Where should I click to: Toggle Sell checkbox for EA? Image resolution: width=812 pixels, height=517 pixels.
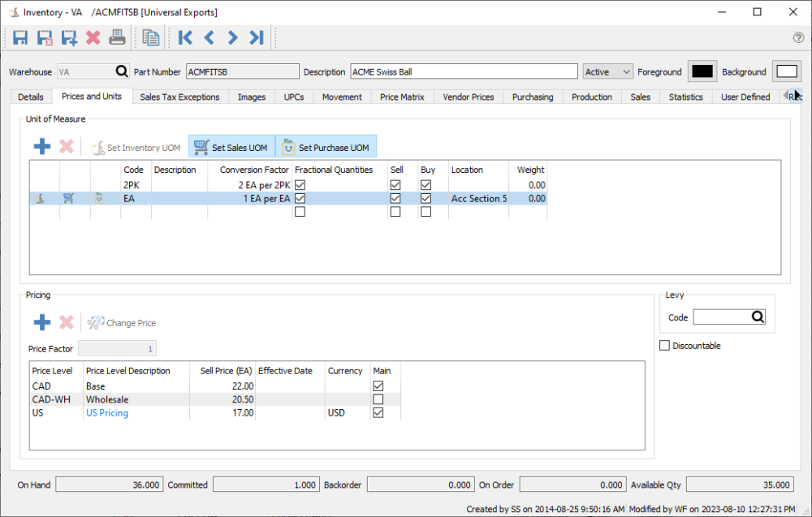click(x=395, y=198)
